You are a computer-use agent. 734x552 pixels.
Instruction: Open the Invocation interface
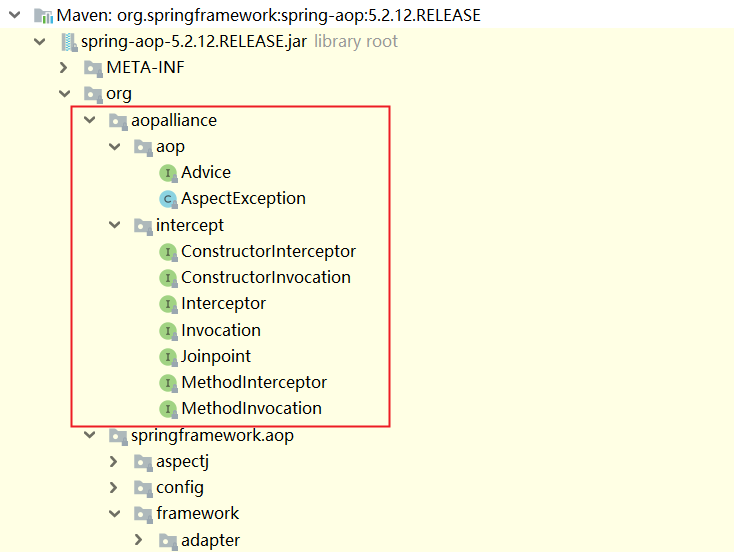click(221, 331)
